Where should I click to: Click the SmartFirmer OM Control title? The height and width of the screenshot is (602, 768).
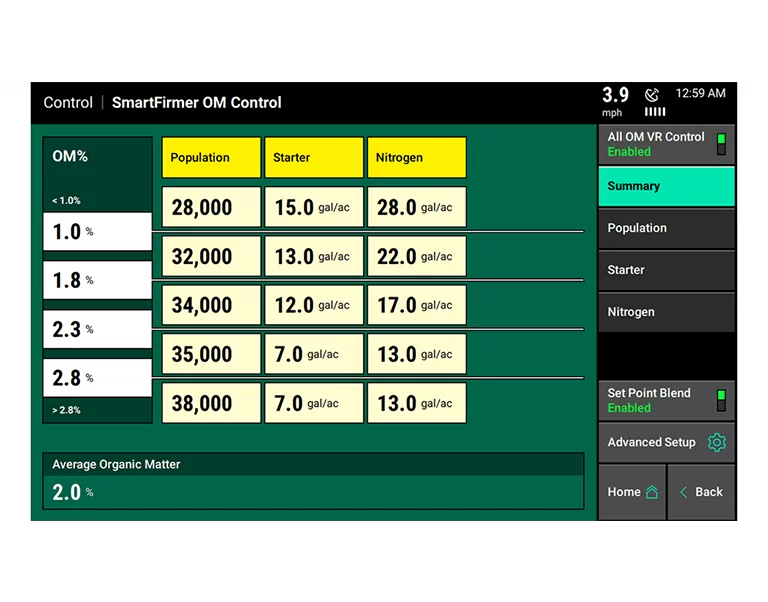coord(196,102)
